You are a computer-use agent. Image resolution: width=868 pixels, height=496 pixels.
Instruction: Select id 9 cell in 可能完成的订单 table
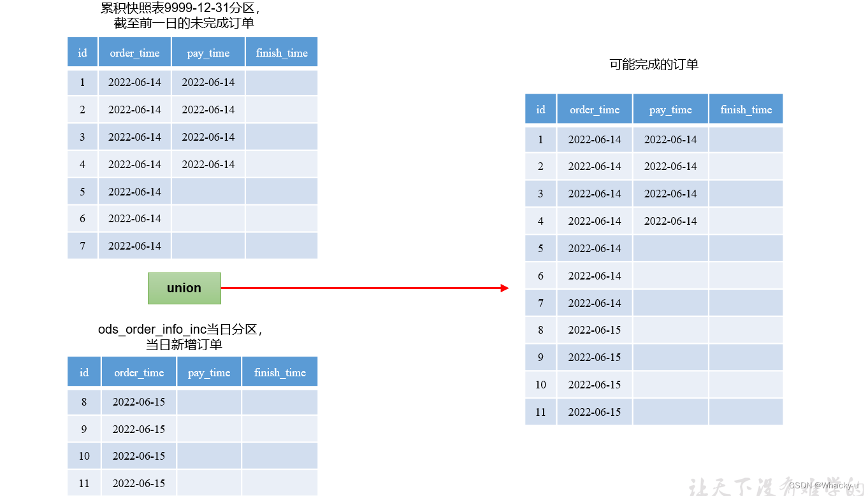(540, 357)
